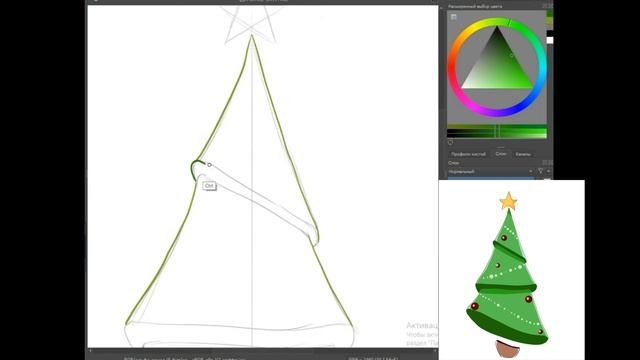Viewport: 640px width, 360px height.
Task: Click the refresh icon below the shade strips
Action: [x=450, y=142]
